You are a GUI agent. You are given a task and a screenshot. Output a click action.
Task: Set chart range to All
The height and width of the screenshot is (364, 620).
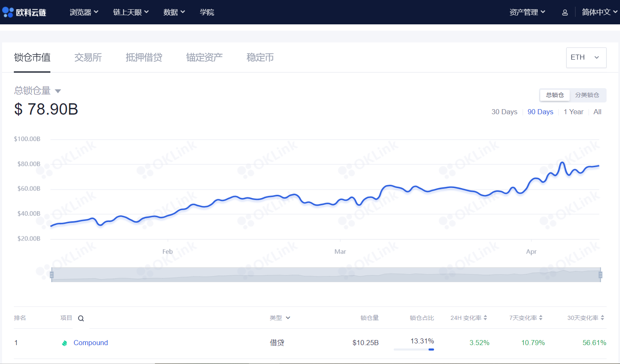597,112
